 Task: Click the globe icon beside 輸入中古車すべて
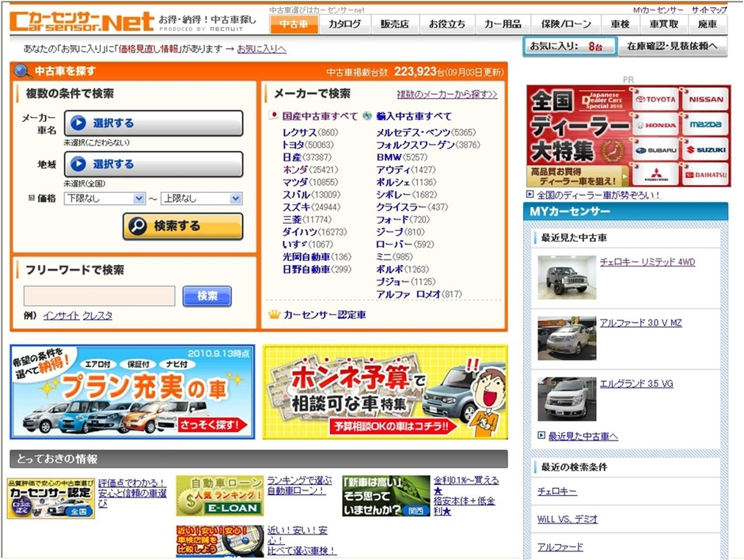point(367,115)
